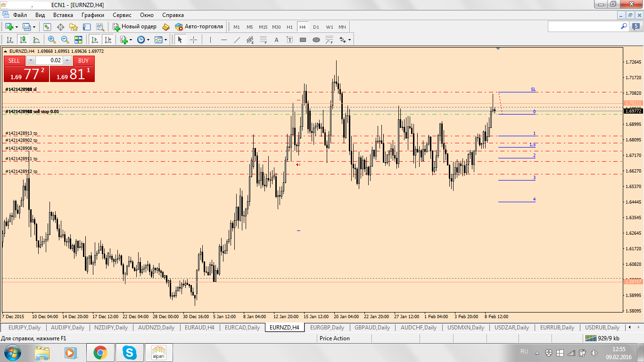Open the Сервис menu
The image size is (644, 362).
pyautogui.click(x=122, y=15)
